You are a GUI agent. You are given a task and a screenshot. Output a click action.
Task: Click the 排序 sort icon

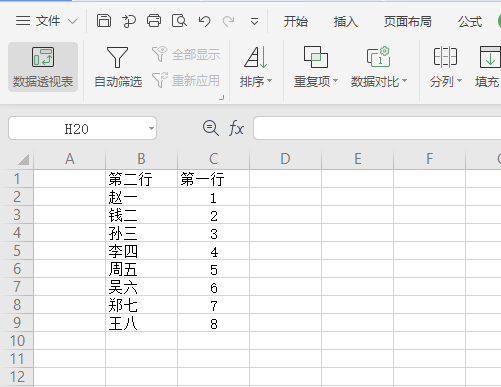tap(256, 57)
